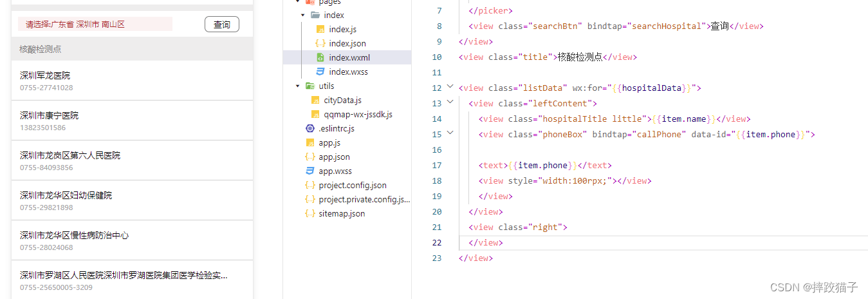Image resolution: width=868 pixels, height=299 pixels.
Task: Click the JS icon beside index.js
Action: (320, 30)
